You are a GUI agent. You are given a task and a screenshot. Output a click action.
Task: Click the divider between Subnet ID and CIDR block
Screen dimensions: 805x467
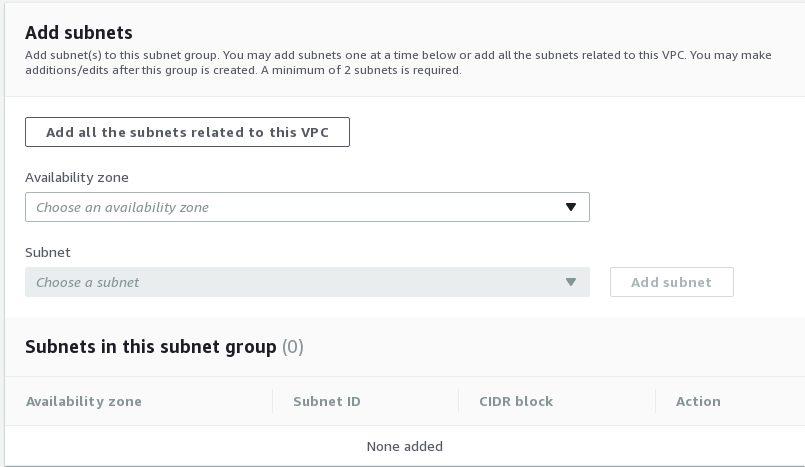click(458, 401)
